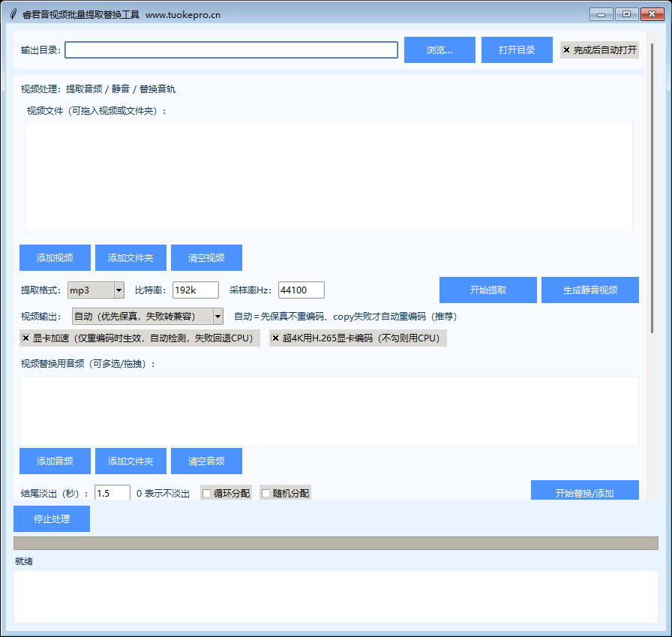Click 添加文件夹 button under video list
This screenshot has height=637, width=672.
[x=130, y=257]
